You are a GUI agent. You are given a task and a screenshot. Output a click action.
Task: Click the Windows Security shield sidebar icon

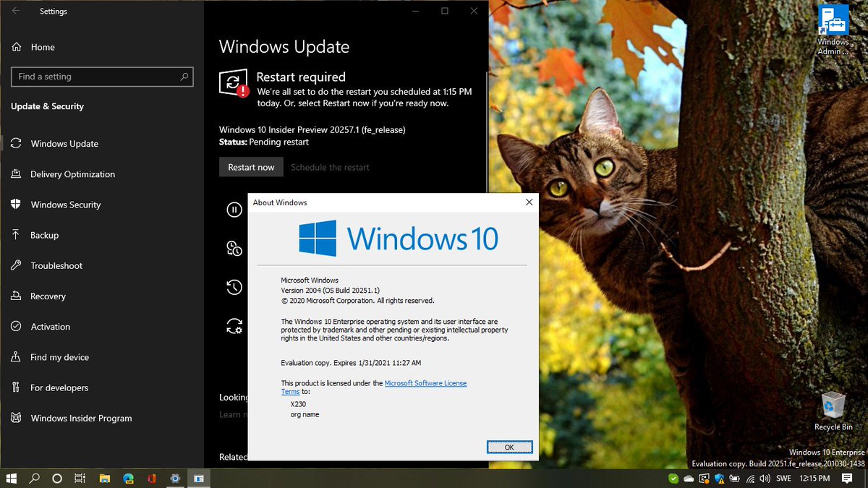(16, 205)
